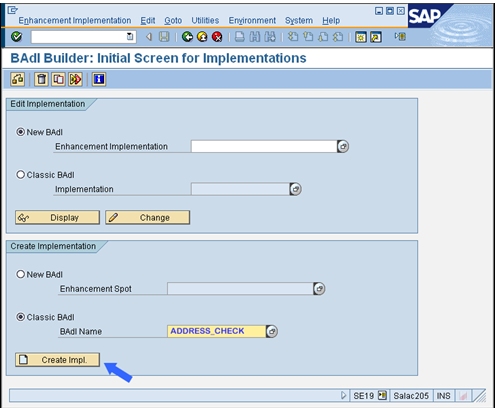Click the Previous Page icon
This screenshot has width=495, height=408.
pos(308,37)
